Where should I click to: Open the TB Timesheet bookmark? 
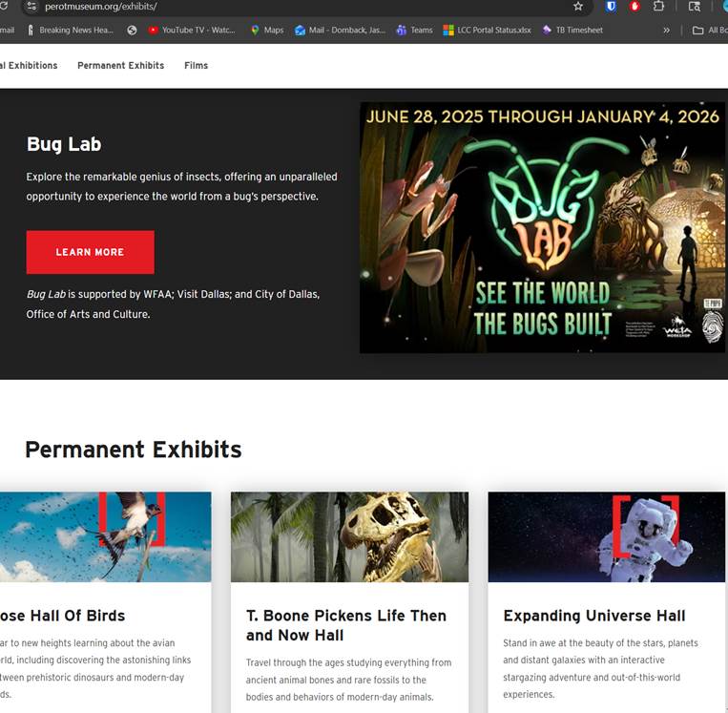(572, 31)
